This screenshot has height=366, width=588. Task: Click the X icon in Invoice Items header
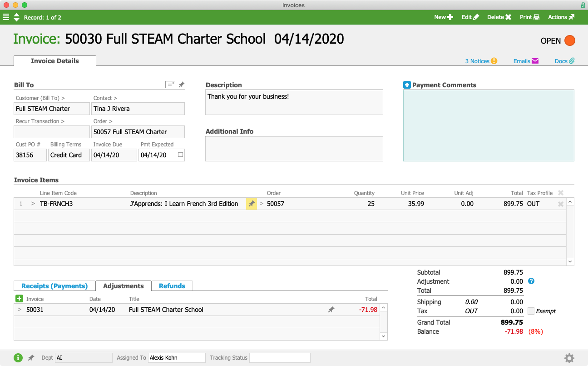click(561, 193)
